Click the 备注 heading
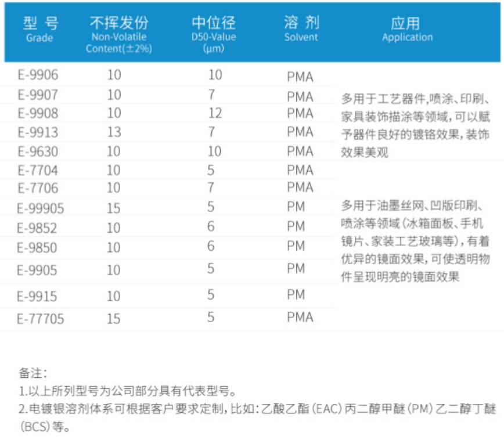Screen dimensions: 504x440 click(x=33, y=373)
